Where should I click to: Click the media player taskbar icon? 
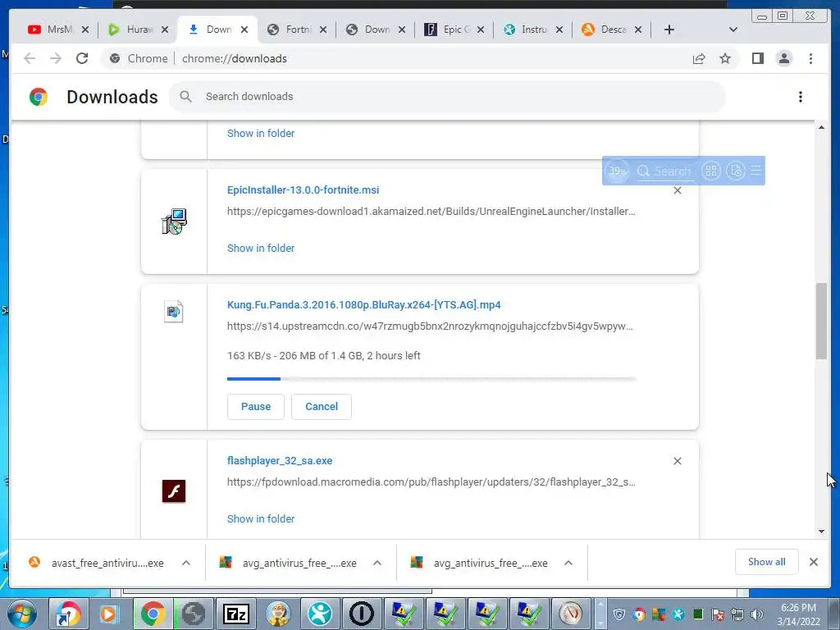[109, 614]
